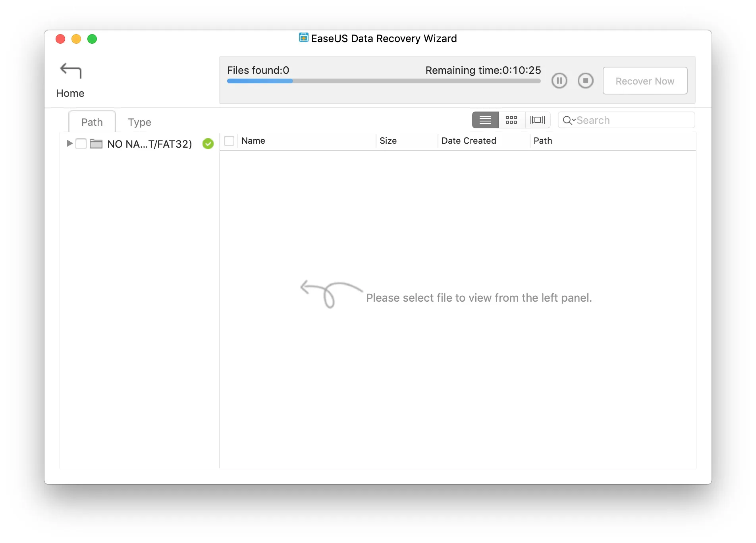This screenshot has width=756, height=543.
Task: Click the Home label
Action: coord(70,93)
